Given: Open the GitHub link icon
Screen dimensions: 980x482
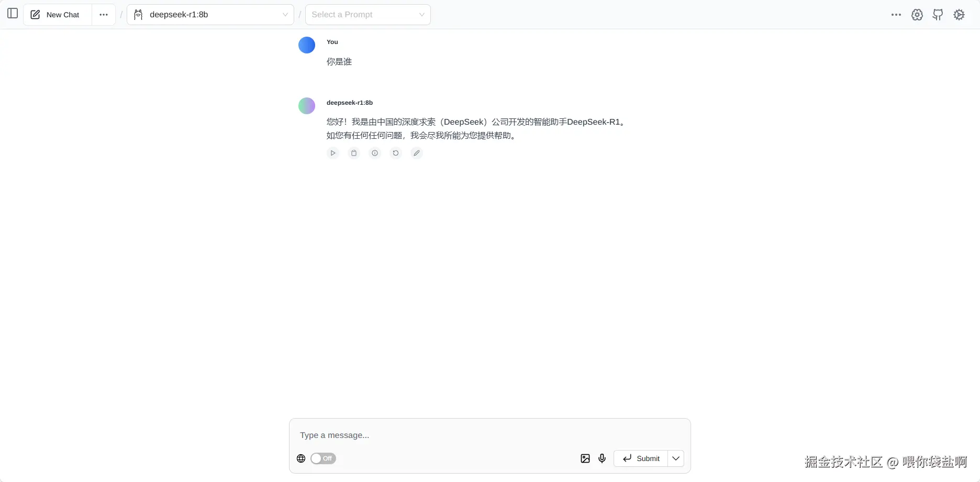Looking at the screenshot, I should [x=938, y=15].
